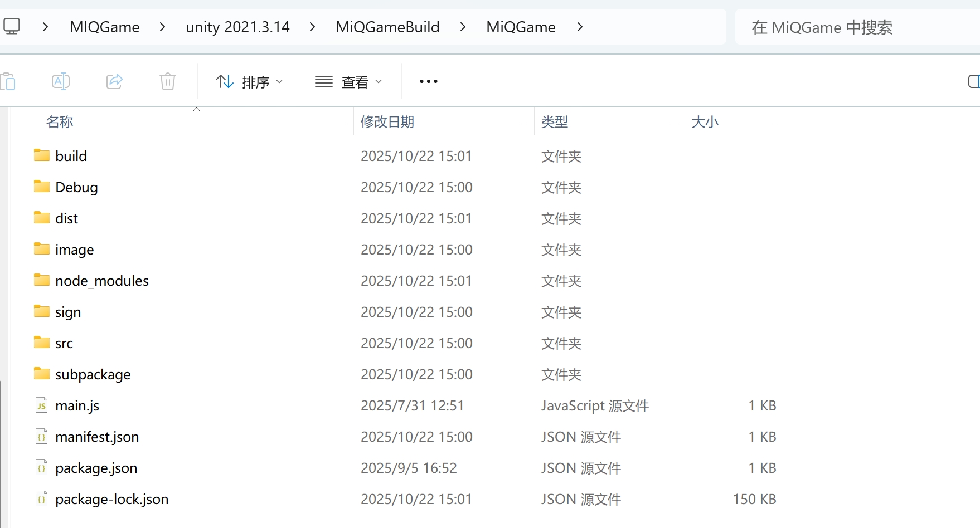Click the This PC monitor icon

pos(12,26)
